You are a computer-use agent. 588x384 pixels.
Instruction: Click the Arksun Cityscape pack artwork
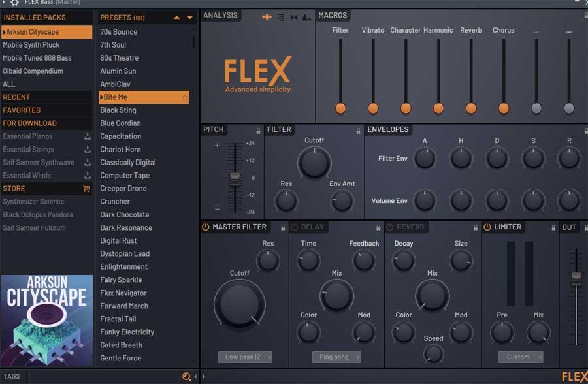tap(47, 320)
